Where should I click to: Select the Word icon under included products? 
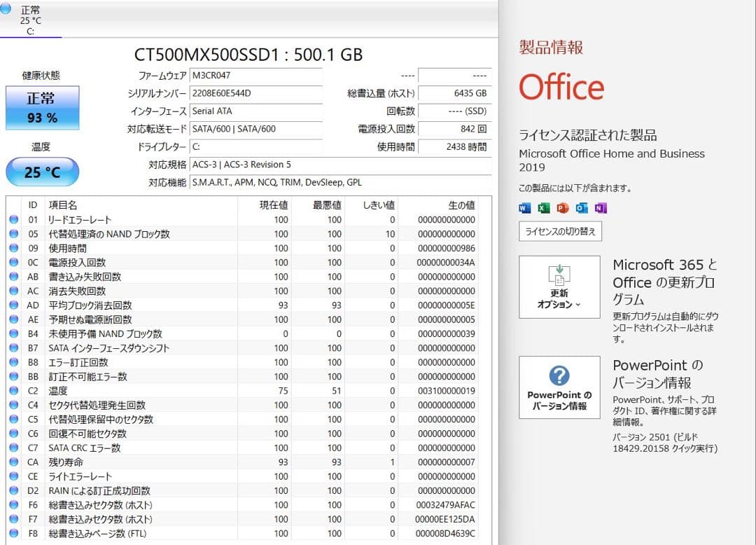click(525, 207)
